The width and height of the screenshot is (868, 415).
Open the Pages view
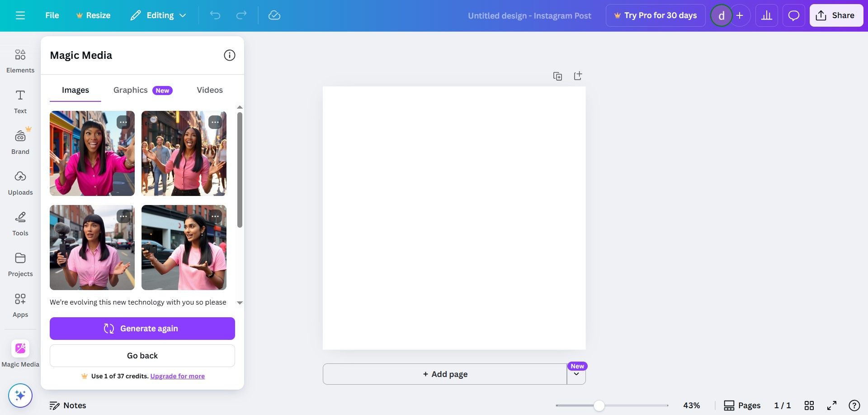coord(742,405)
